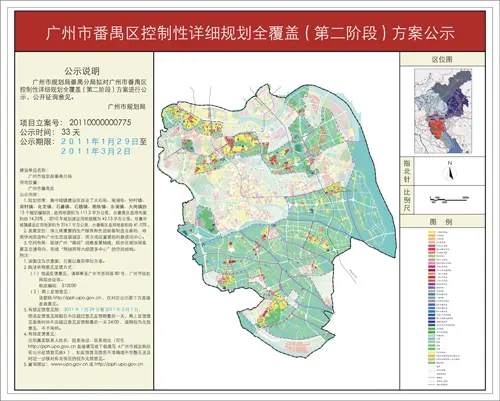The width and height of the screenshot is (500, 401).
Task: Click postal code 510030 in feedback text
Action: click(69, 286)
